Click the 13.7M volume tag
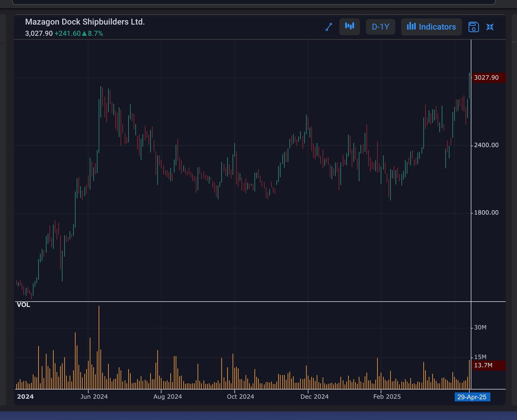 click(x=489, y=365)
